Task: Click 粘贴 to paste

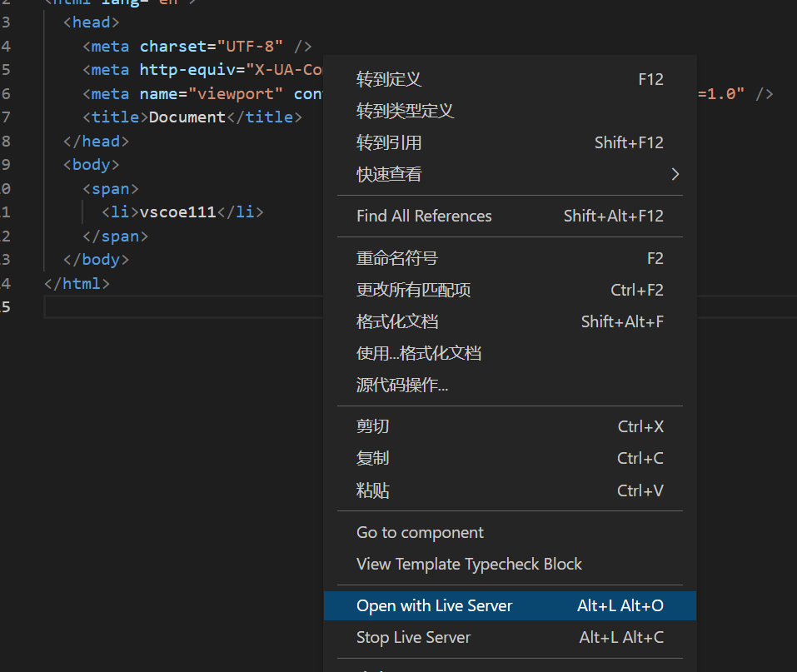Action: pos(372,490)
